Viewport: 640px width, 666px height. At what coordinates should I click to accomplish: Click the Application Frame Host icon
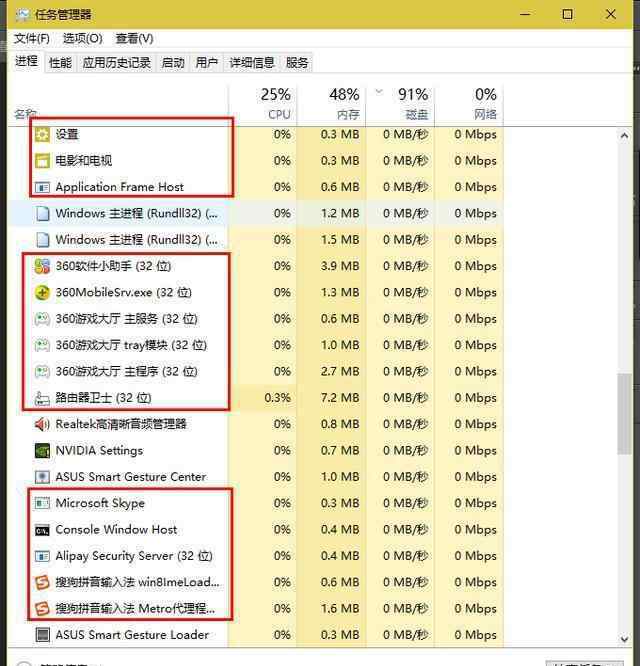42,187
